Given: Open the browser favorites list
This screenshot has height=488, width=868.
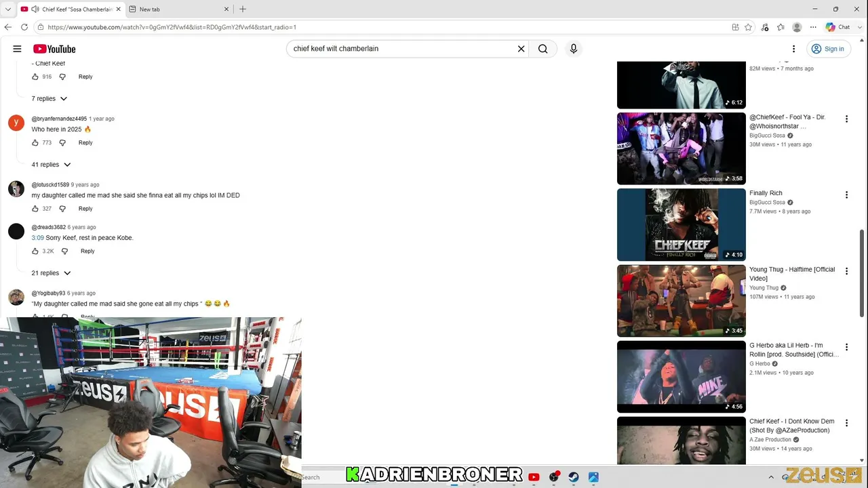Looking at the screenshot, I should tap(781, 27).
